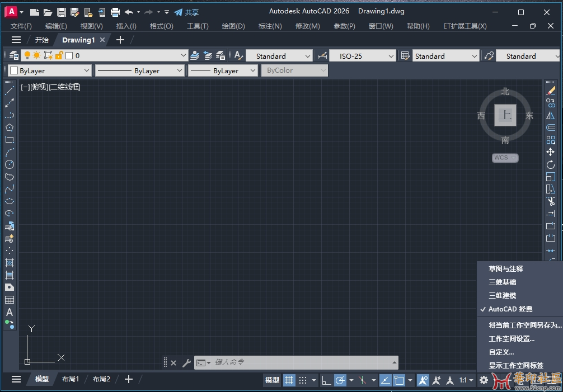Open the Layer Properties manager icon
The width and height of the screenshot is (563, 392).
14,55
